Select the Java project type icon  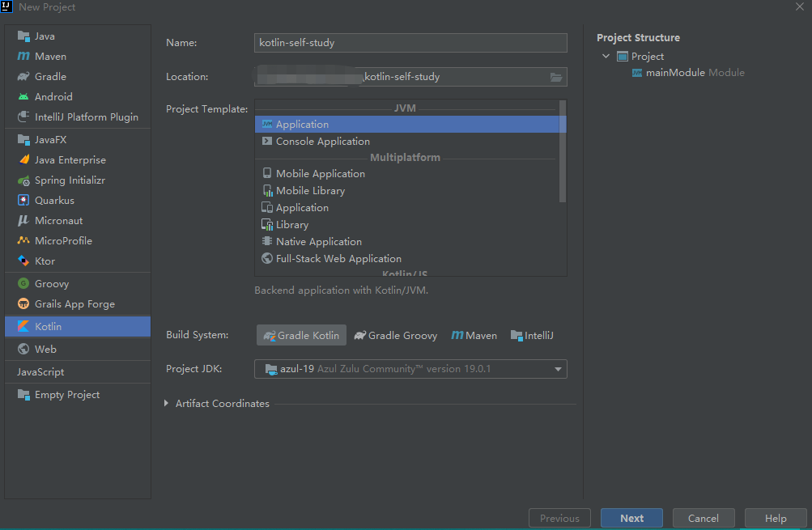tap(23, 36)
